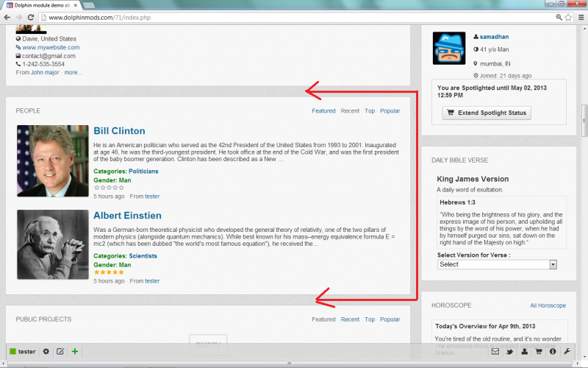Open mail envelope icon in bottom toolbar
The image size is (588, 368).
point(495,352)
